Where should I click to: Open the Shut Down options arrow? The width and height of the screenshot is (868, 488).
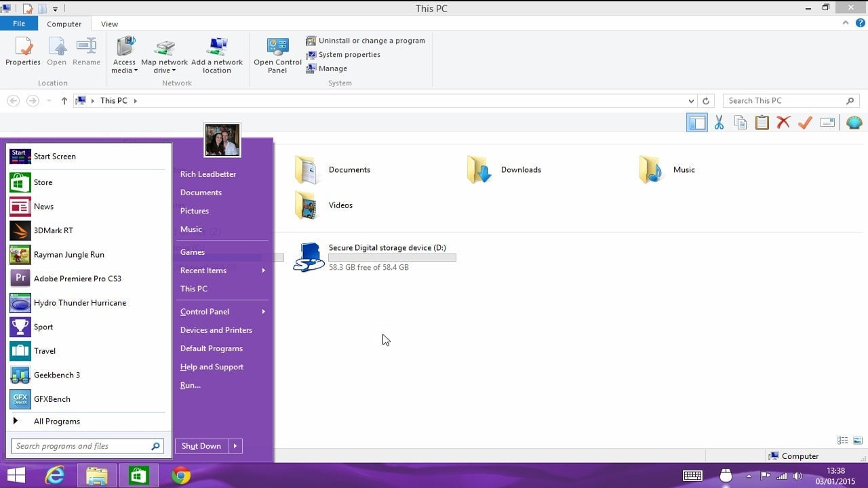click(235, 446)
